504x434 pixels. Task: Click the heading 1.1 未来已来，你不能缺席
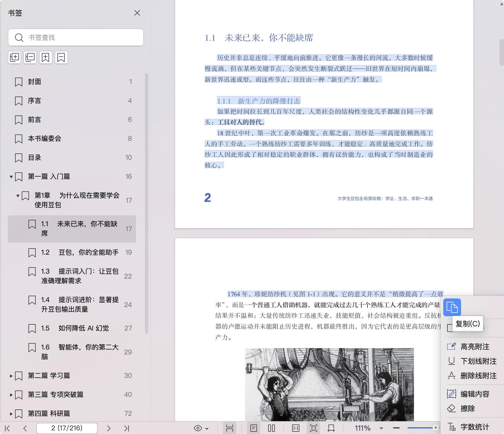259,38
